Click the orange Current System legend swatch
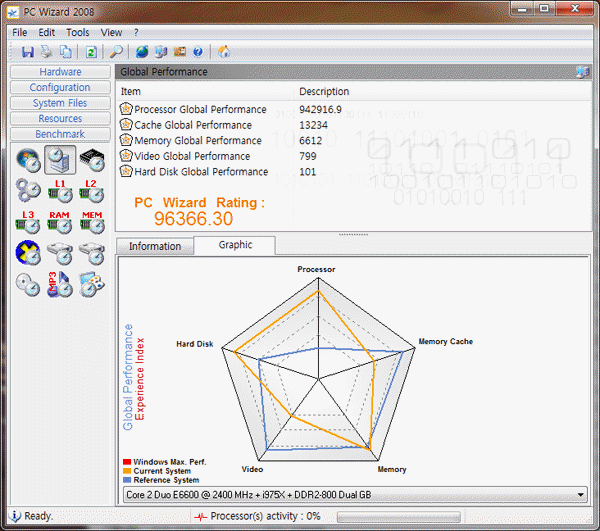 click(127, 471)
